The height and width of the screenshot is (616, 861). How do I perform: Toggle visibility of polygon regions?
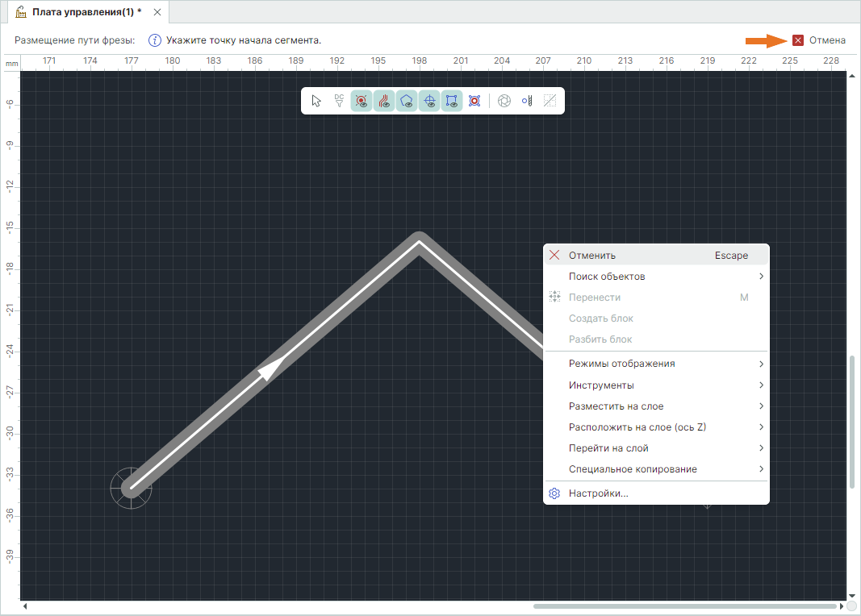pyautogui.click(x=407, y=101)
